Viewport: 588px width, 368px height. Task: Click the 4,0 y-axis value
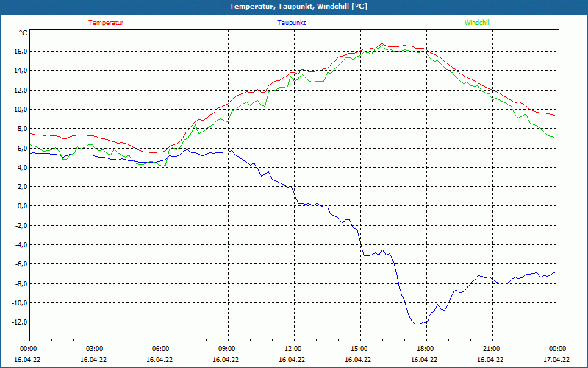click(22, 168)
